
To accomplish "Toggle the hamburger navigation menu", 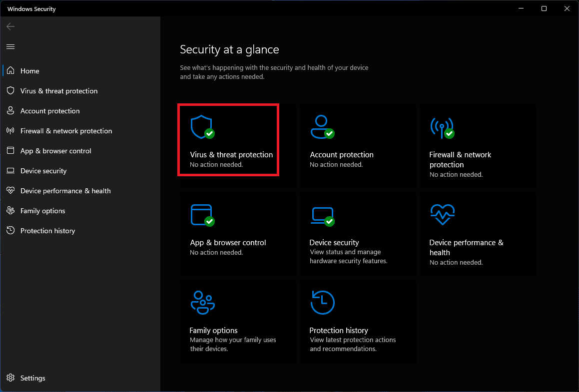I will 10,46.
